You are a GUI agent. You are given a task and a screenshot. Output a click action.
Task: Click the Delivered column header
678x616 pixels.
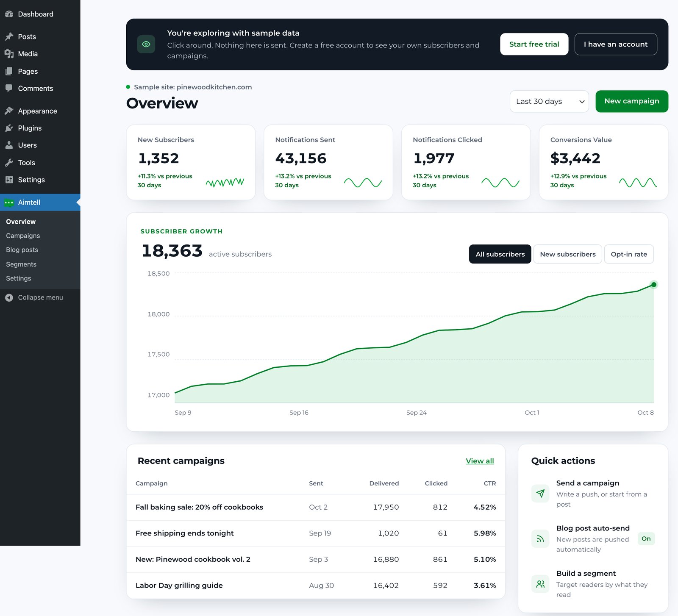click(384, 483)
